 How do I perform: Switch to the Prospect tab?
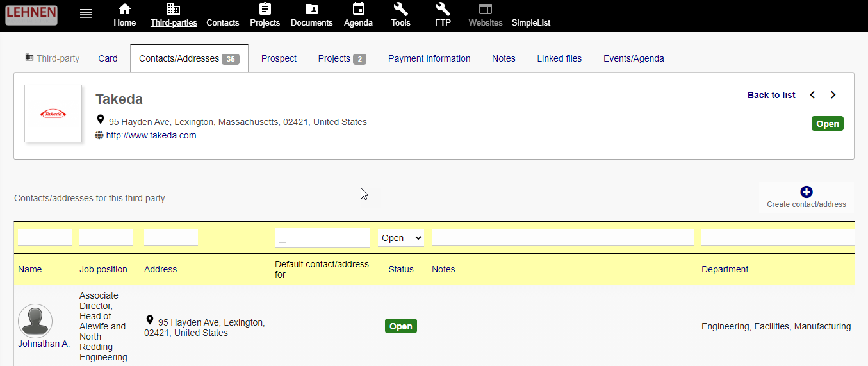tap(279, 58)
